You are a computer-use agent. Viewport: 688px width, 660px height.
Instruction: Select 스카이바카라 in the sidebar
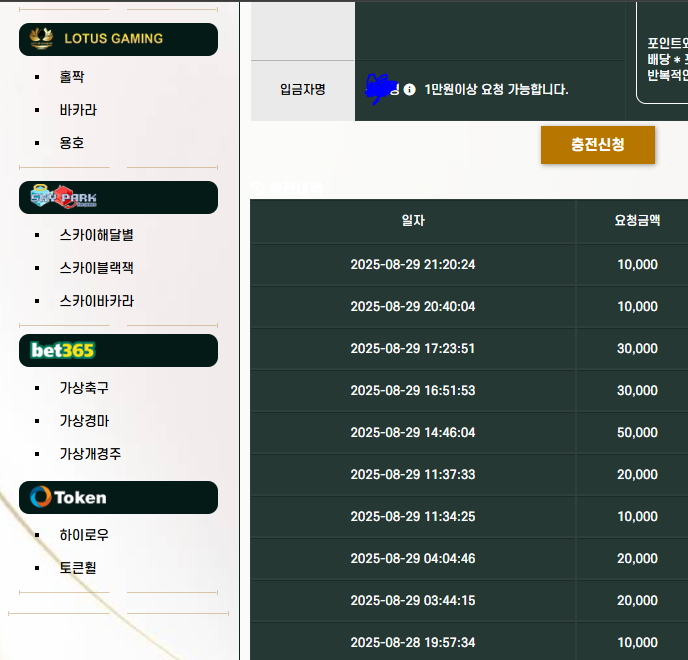point(97,301)
